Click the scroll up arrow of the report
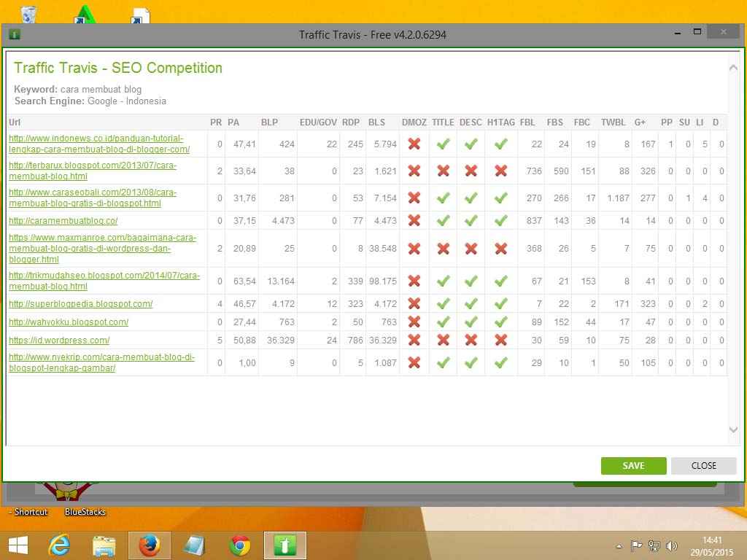747x560 pixels. 734,68
